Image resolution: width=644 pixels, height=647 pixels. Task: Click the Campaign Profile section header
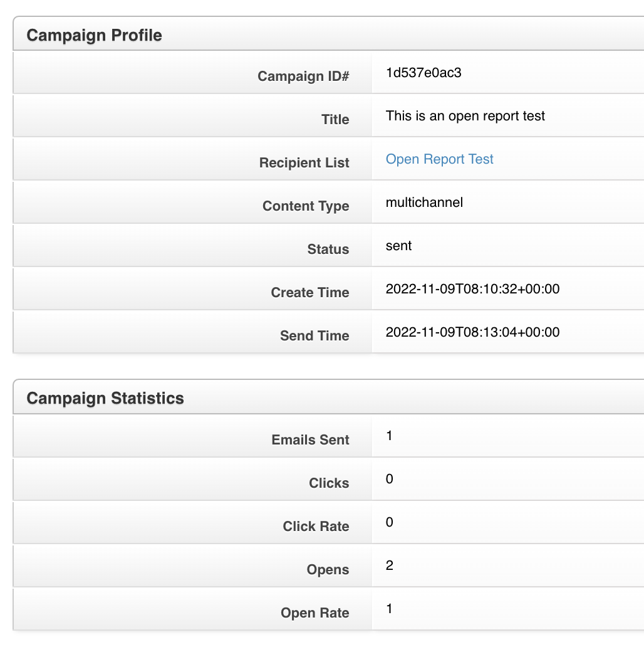(94, 35)
